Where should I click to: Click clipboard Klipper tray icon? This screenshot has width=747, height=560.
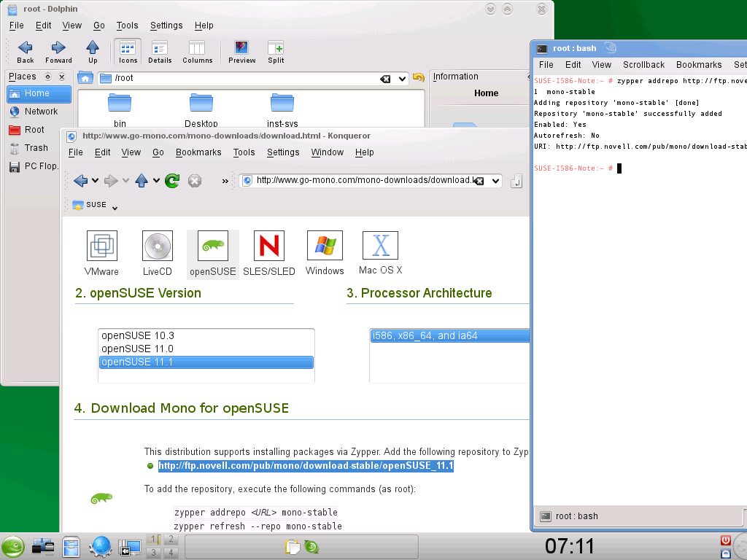point(293,547)
